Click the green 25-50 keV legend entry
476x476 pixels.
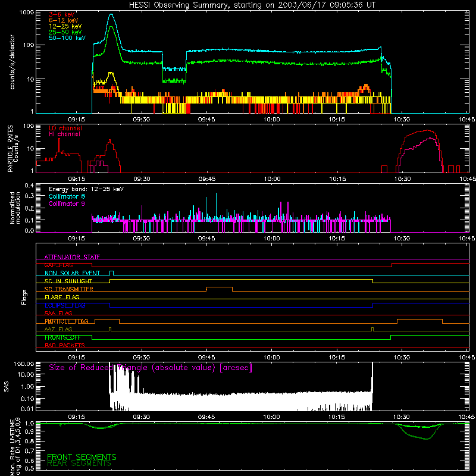[x=65, y=32]
